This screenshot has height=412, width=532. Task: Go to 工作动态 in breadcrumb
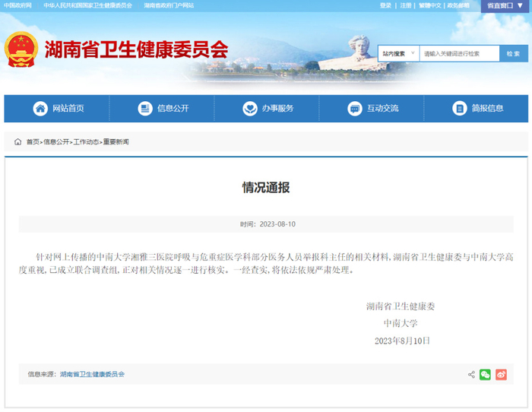tap(86, 142)
